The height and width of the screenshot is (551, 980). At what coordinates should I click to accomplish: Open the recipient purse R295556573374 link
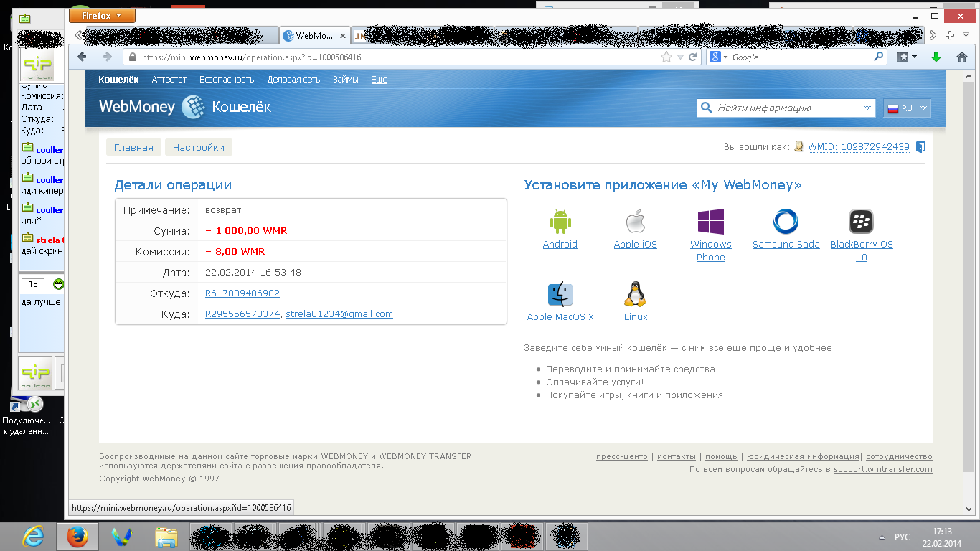(x=242, y=314)
